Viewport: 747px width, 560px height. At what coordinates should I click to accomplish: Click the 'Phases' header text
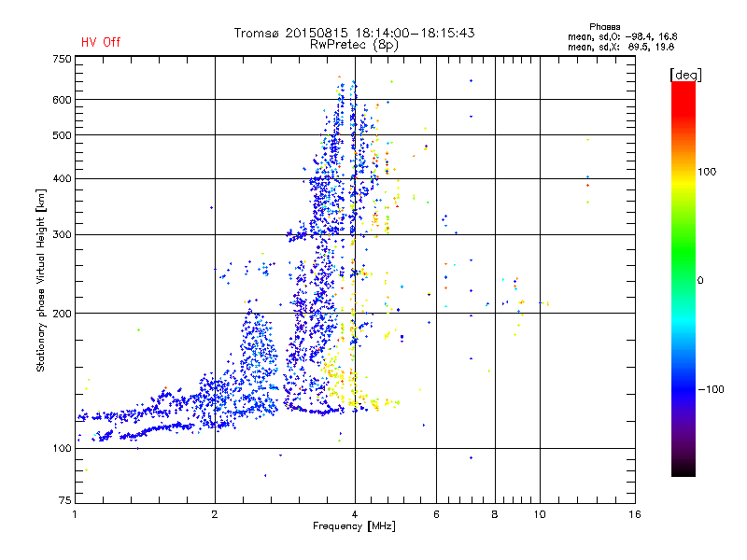[x=604, y=27]
